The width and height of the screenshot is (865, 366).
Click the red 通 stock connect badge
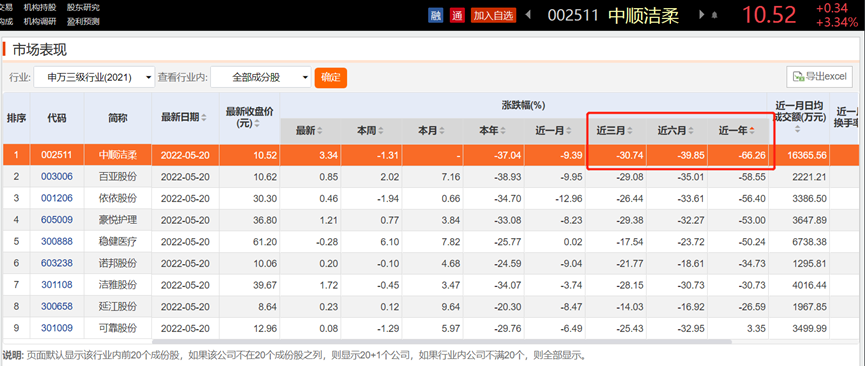[x=457, y=15]
